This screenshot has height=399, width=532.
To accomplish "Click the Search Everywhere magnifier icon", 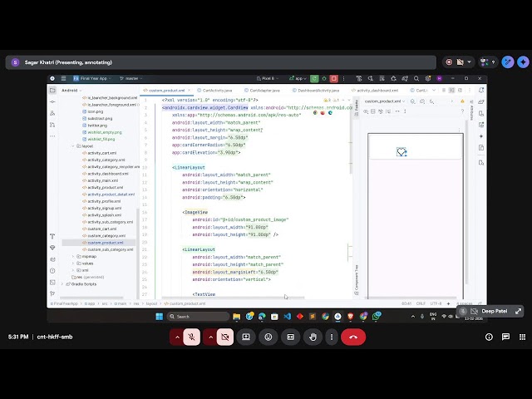I will click(x=416, y=78).
